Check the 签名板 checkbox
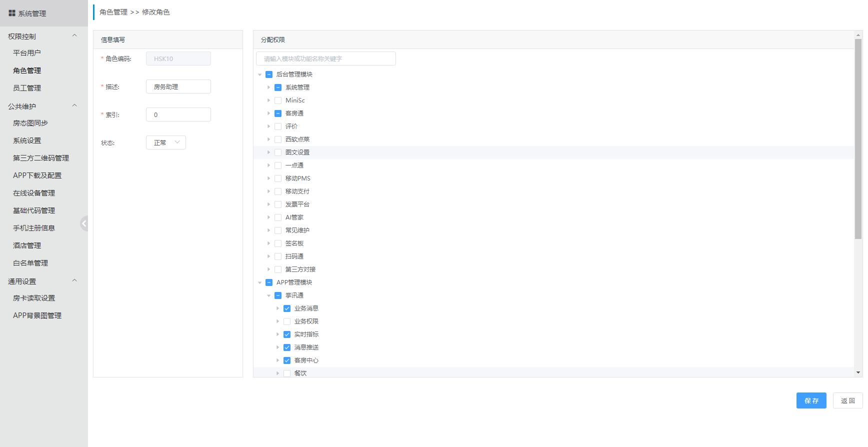Image resolution: width=868 pixels, height=447 pixels. click(x=278, y=243)
